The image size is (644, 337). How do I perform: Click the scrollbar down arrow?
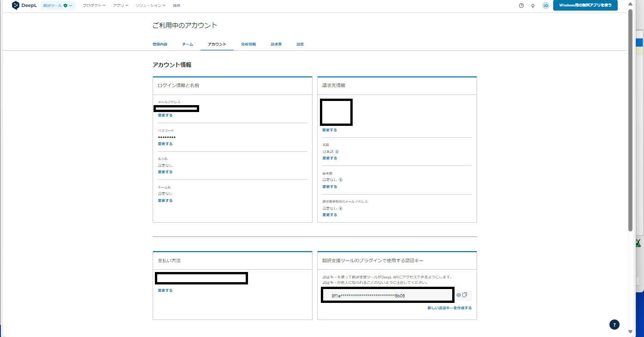coord(631,331)
